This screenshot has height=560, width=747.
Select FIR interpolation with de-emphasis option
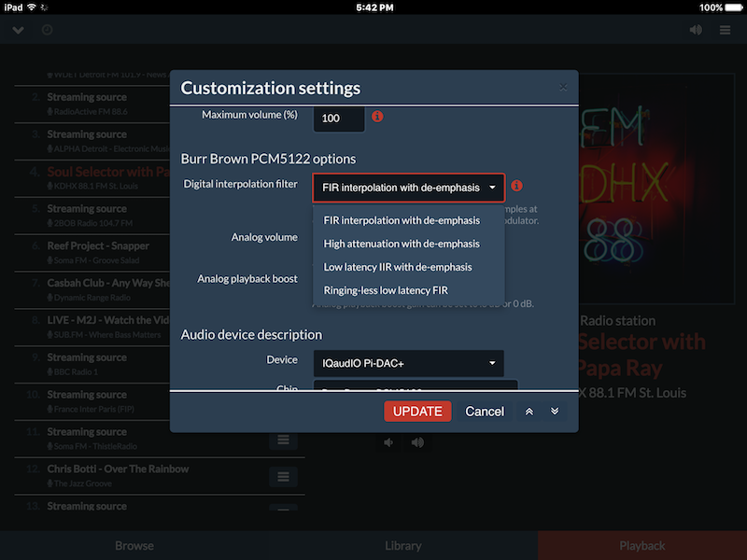pyautogui.click(x=409, y=220)
